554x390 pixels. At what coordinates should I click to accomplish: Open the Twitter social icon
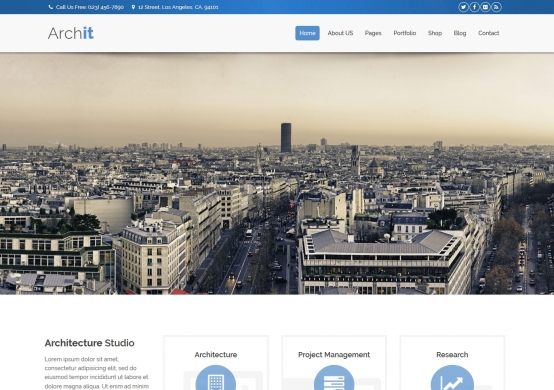463,7
